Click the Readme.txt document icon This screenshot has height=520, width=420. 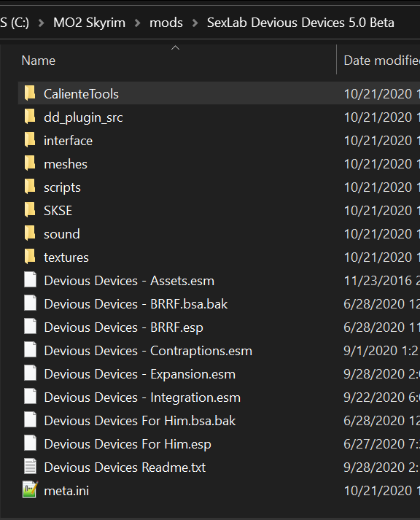pyautogui.click(x=30, y=467)
